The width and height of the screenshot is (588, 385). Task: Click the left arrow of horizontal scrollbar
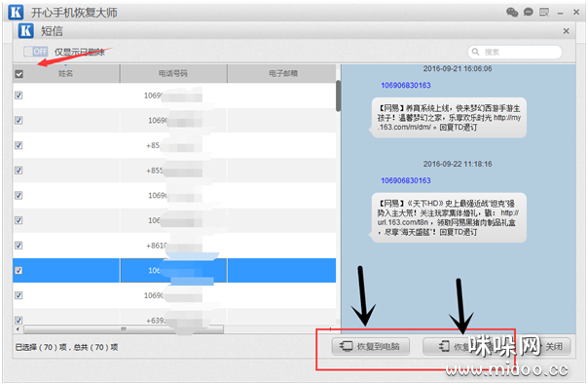click(18, 329)
